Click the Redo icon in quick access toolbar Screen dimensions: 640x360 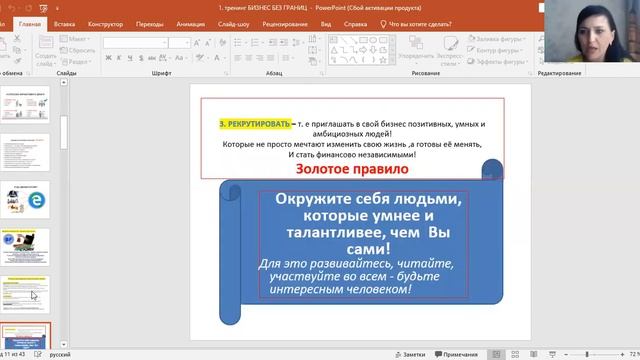[29, 8]
